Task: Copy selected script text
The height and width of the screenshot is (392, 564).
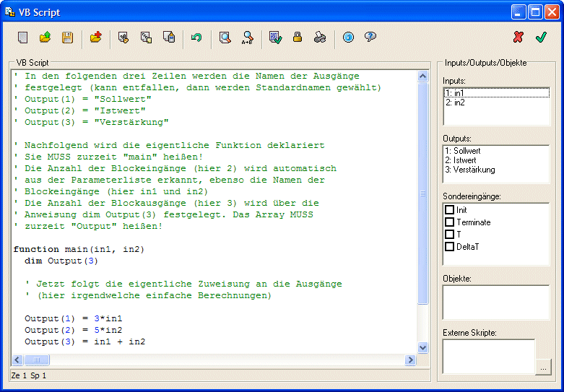Action: (146, 38)
